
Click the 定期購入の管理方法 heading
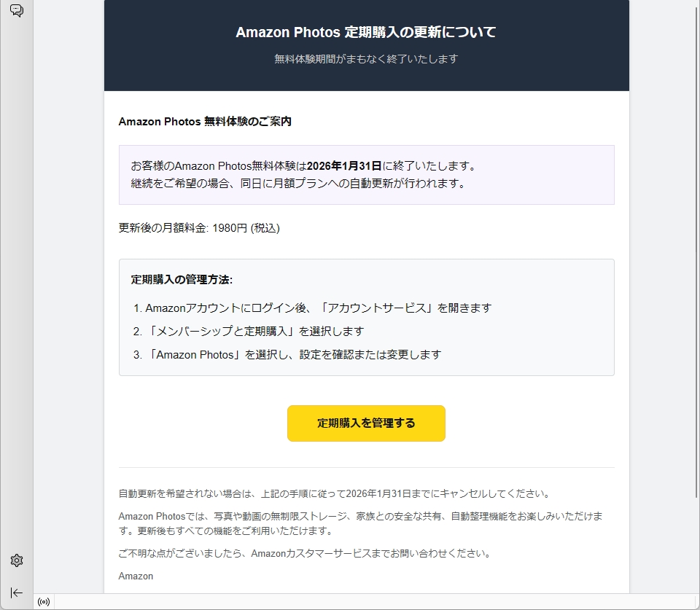click(182, 279)
